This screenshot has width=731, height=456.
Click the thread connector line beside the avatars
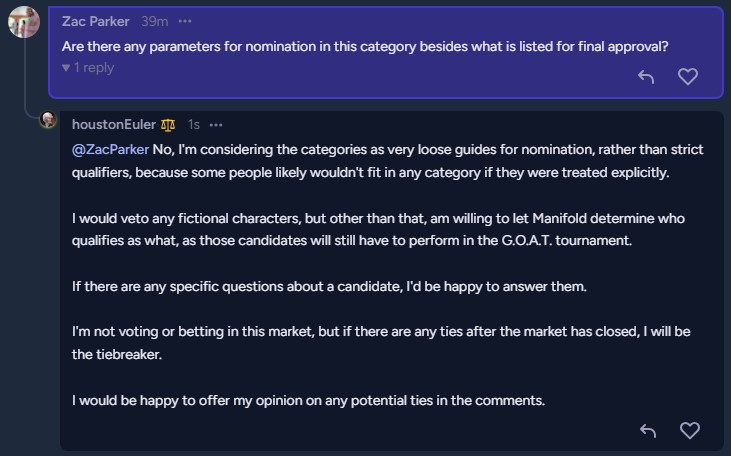(x=24, y=77)
